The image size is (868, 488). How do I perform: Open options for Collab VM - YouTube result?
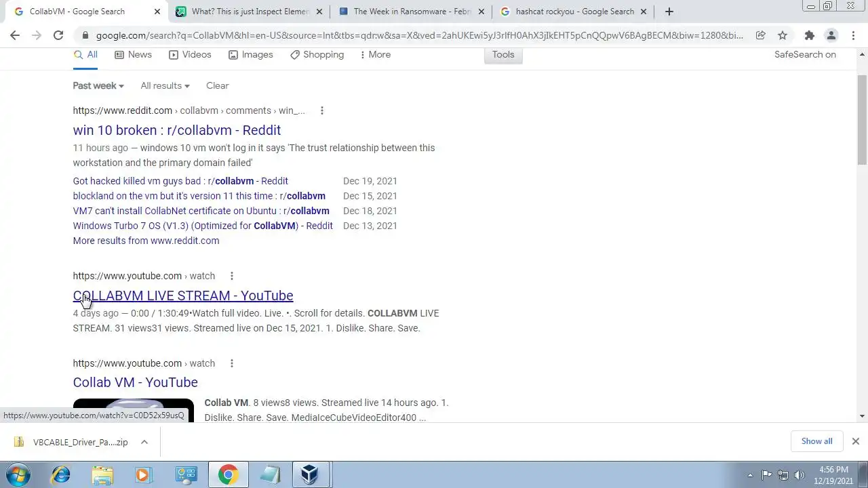232,363
